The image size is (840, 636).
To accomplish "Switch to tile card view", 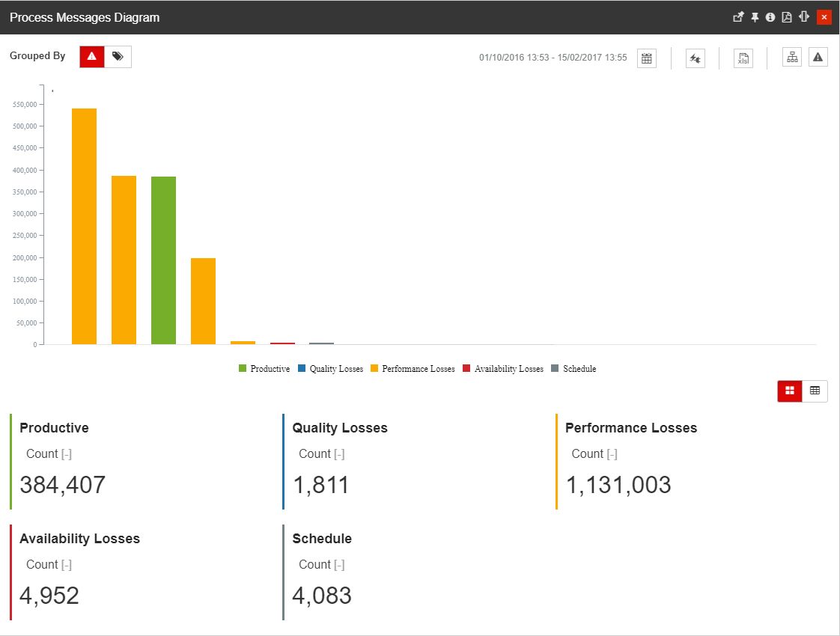I will click(x=790, y=391).
